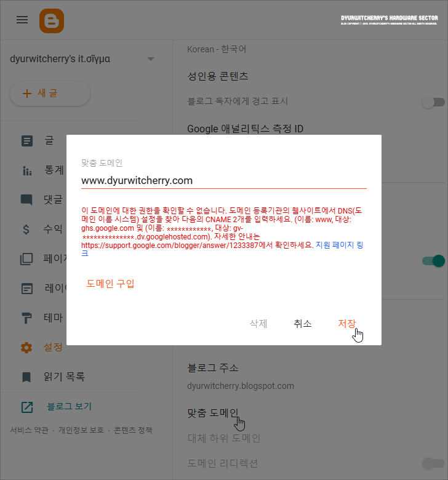The height and width of the screenshot is (480, 448).
Task: Click the 취소 button in dialog
Action: 303,324
